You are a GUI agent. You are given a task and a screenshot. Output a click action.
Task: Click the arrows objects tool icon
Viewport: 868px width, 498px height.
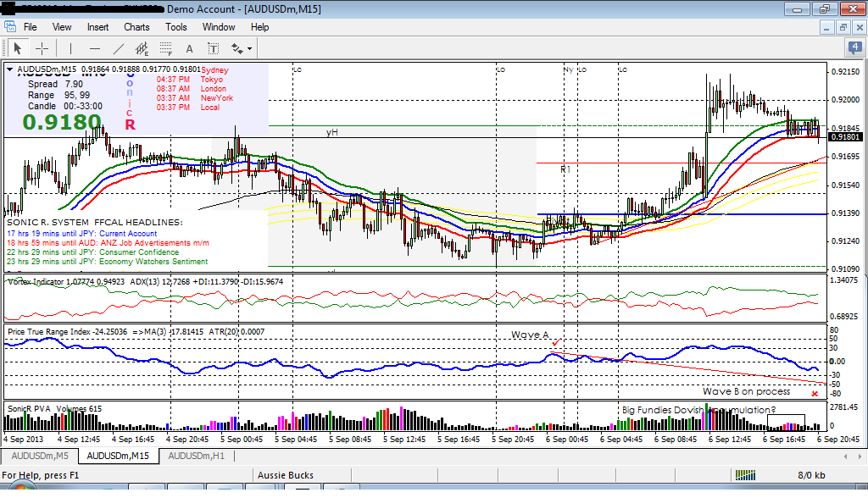pyautogui.click(x=237, y=48)
